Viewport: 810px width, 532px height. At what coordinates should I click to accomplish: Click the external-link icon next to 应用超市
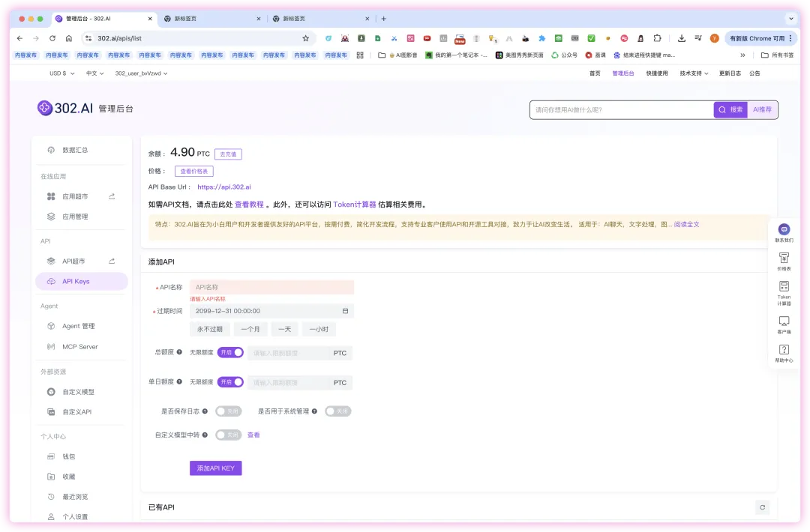[x=112, y=196]
